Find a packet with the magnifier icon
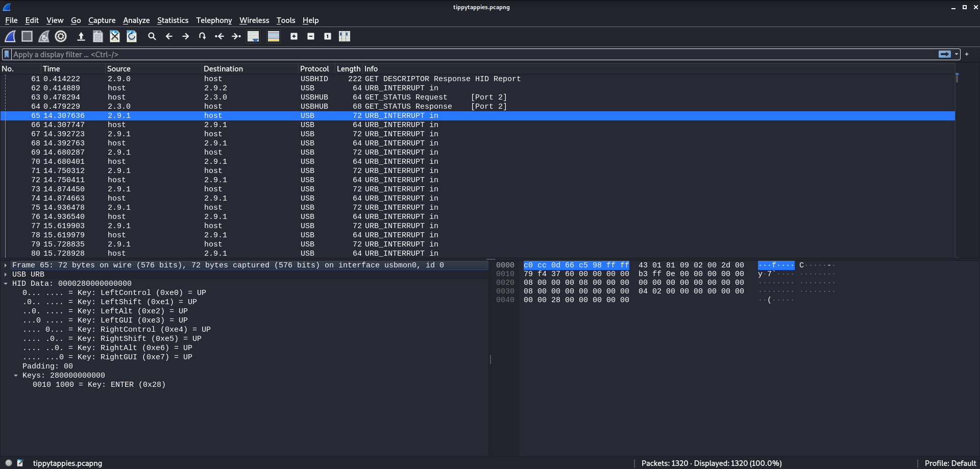The width and height of the screenshot is (980, 469). click(152, 36)
